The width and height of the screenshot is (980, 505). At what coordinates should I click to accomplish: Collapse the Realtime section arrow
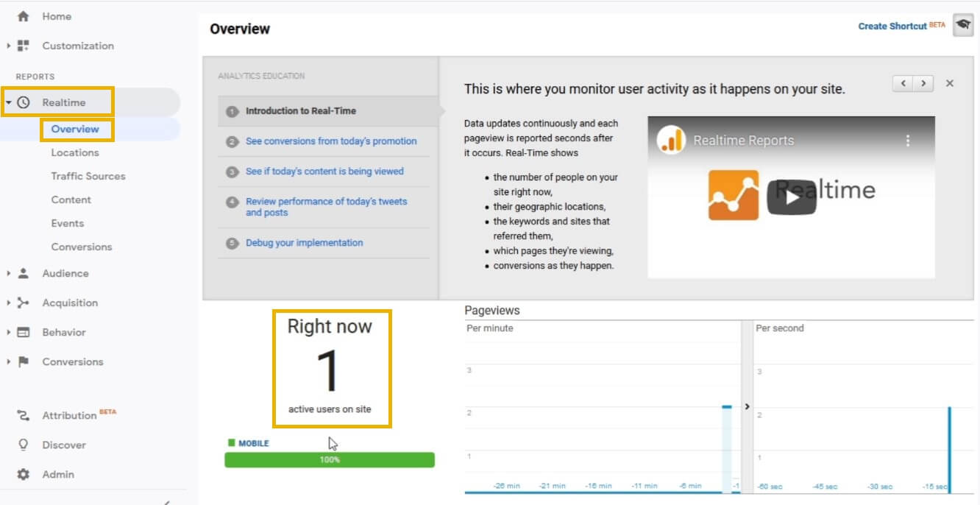point(9,102)
